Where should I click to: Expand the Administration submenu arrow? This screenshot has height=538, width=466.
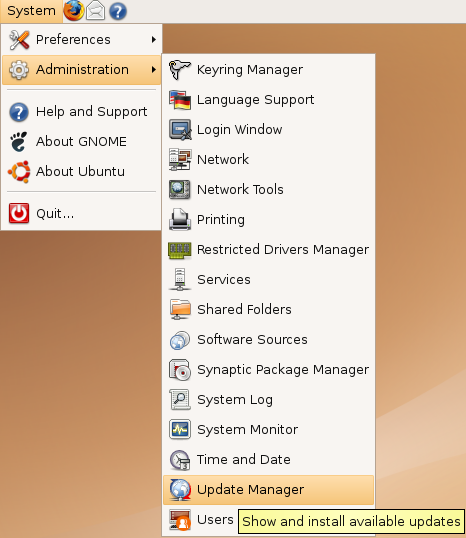154,70
